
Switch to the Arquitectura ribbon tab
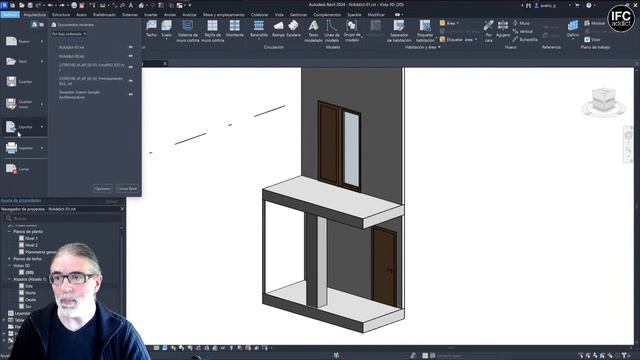click(35, 15)
